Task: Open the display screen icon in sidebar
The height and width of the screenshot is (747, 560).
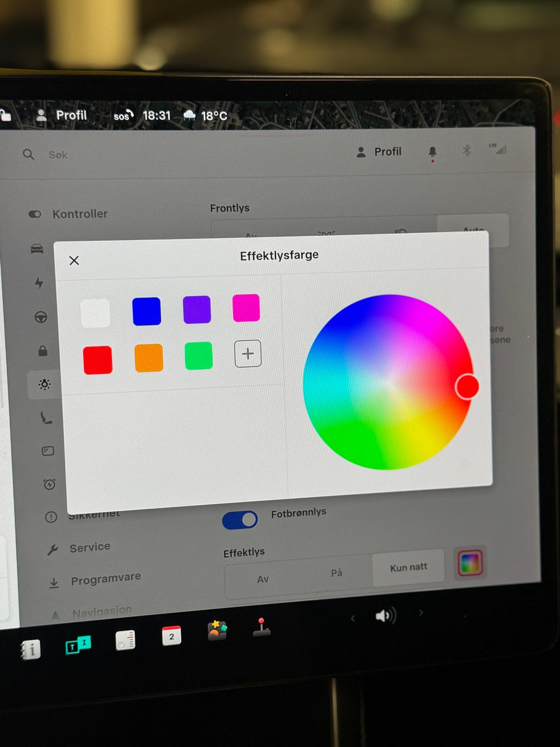Action: tap(48, 451)
